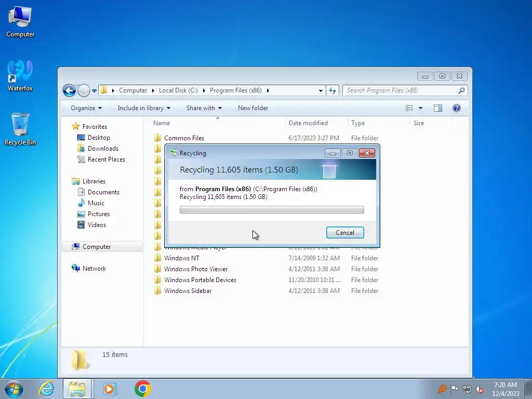532x399 pixels.
Task: Click the Action Center flag tray icon
Action: 454,389
